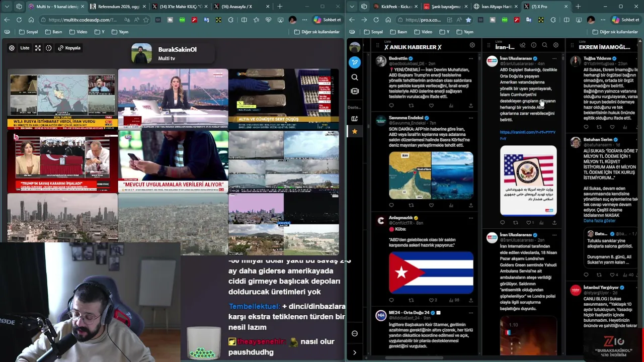
Task: Open Basın bookmarks folder in left browser
Action: (53, 32)
